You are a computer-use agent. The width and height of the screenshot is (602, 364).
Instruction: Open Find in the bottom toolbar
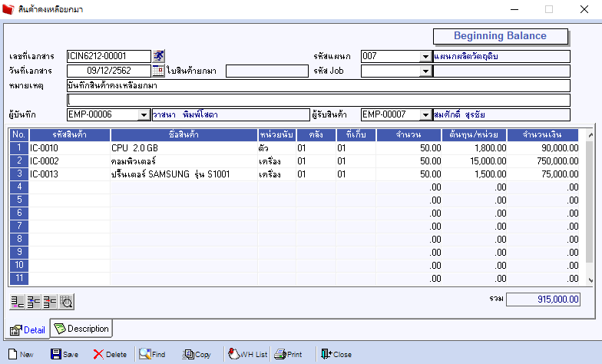(x=152, y=354)
